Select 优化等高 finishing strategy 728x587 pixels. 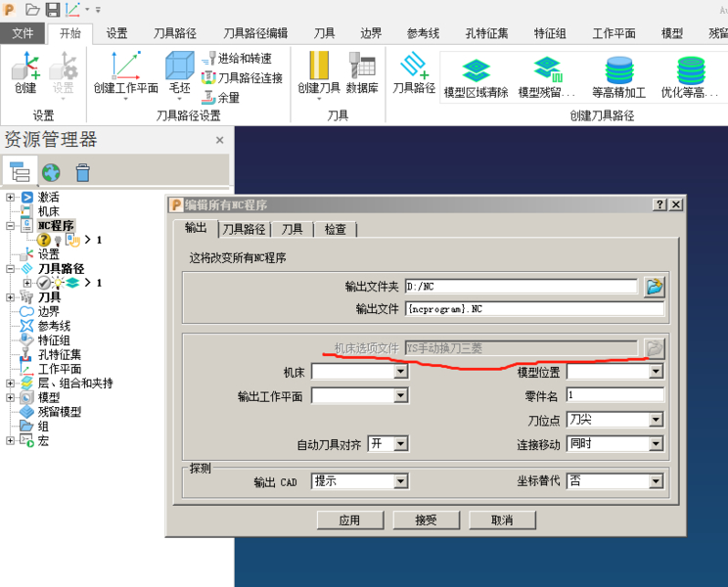tap(691, 78)
